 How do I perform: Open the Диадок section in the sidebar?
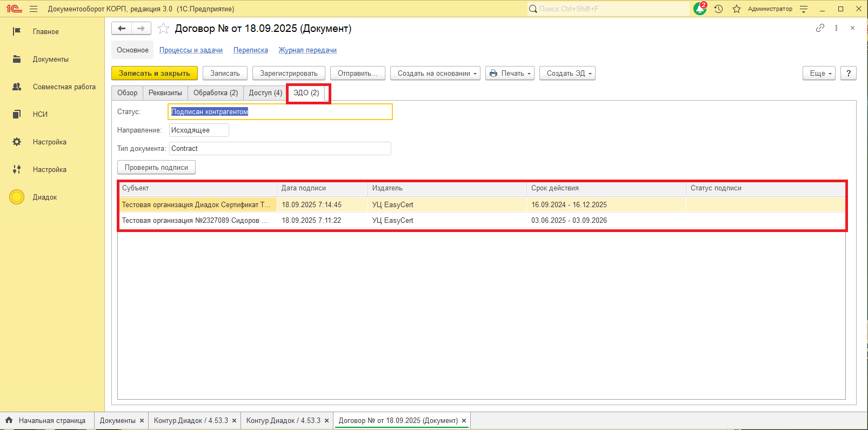pyautogui.click(x=44, y=197)
